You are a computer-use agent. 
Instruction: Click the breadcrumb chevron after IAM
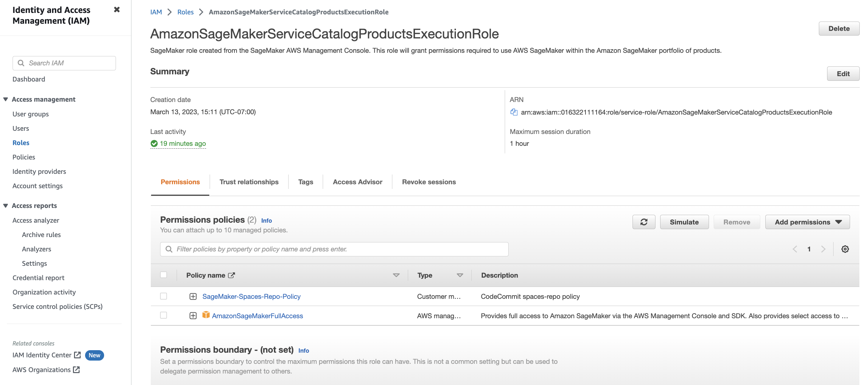pyautogui.click(x=170, y=12)
